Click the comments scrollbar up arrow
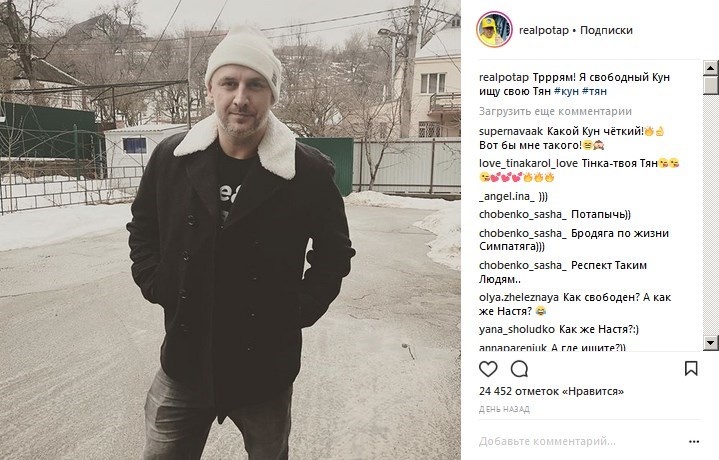 710,68
